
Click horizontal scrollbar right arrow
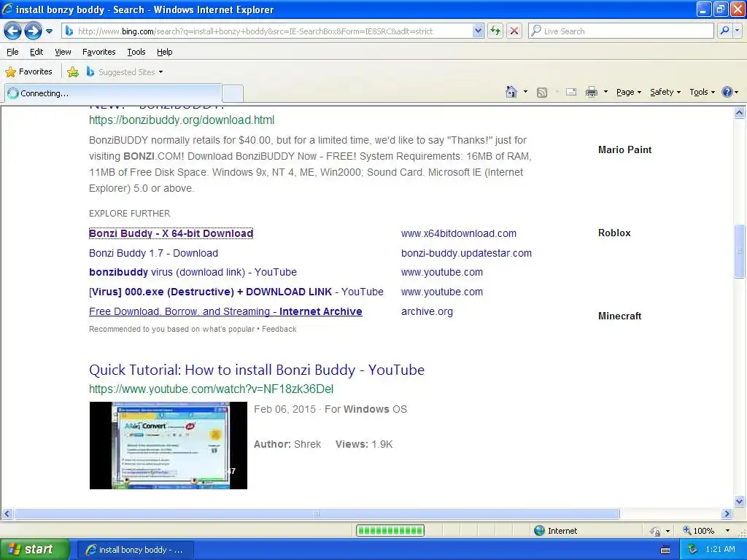(x=727, y=514)
